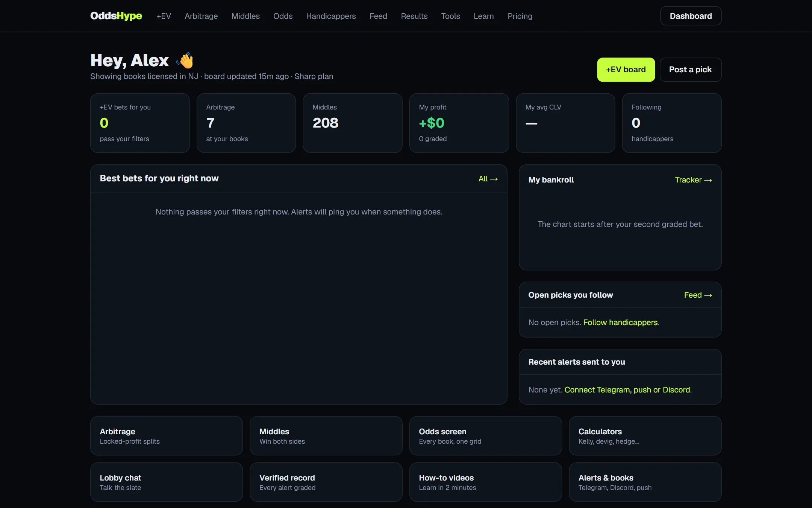Open the Arbitrage stat card showing 7
This screenshot has height=508, width=812.
[x=246, y=123]
